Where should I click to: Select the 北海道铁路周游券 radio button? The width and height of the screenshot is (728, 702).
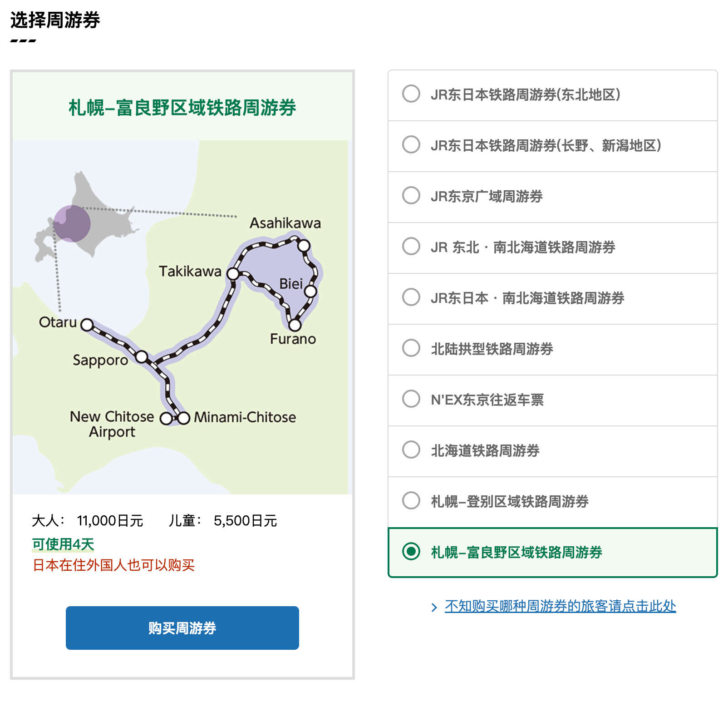tap(411, 450)
